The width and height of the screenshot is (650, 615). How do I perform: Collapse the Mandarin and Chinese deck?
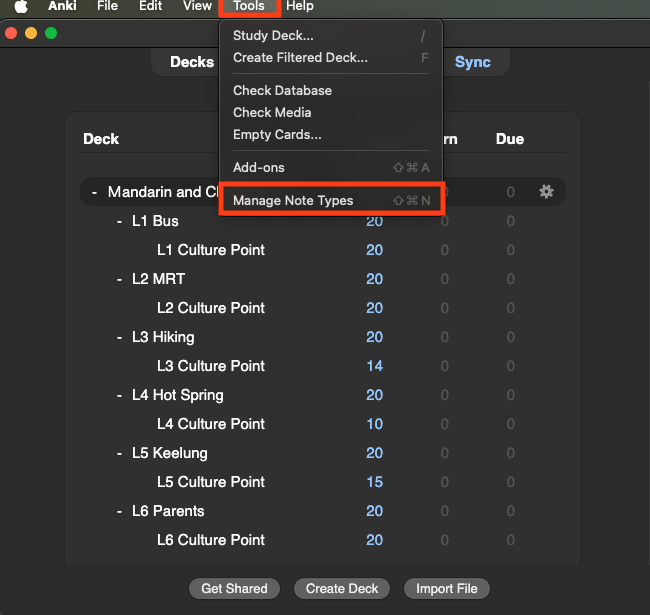tap(94, 192)
